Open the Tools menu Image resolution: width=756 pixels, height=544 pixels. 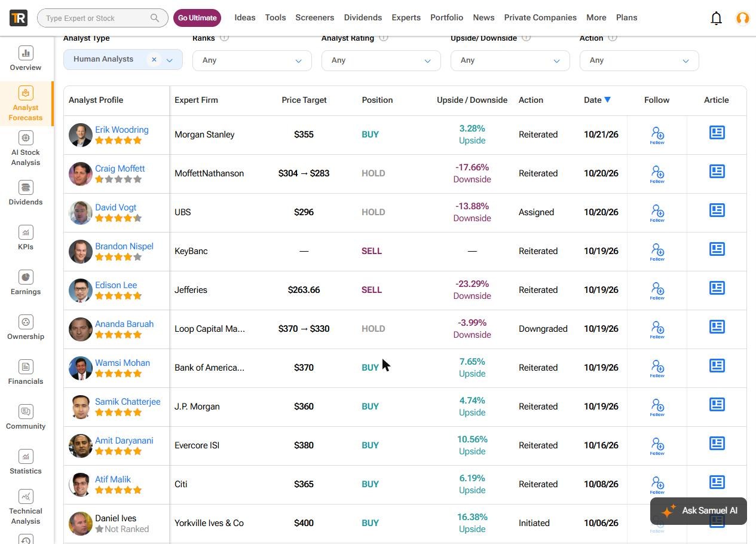276,17
